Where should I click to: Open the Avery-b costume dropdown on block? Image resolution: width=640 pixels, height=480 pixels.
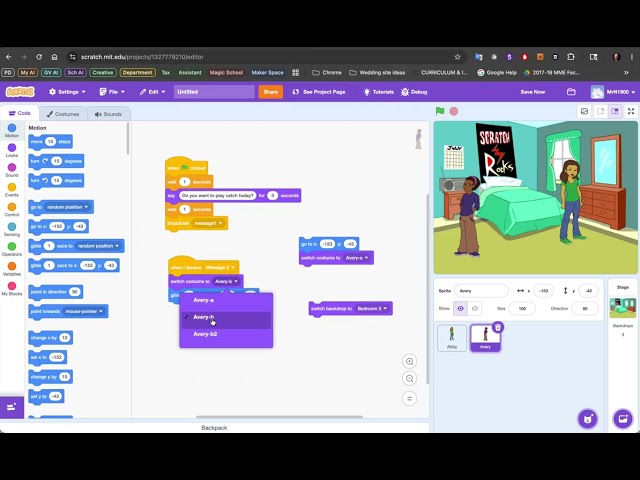(x=227, y=281)
